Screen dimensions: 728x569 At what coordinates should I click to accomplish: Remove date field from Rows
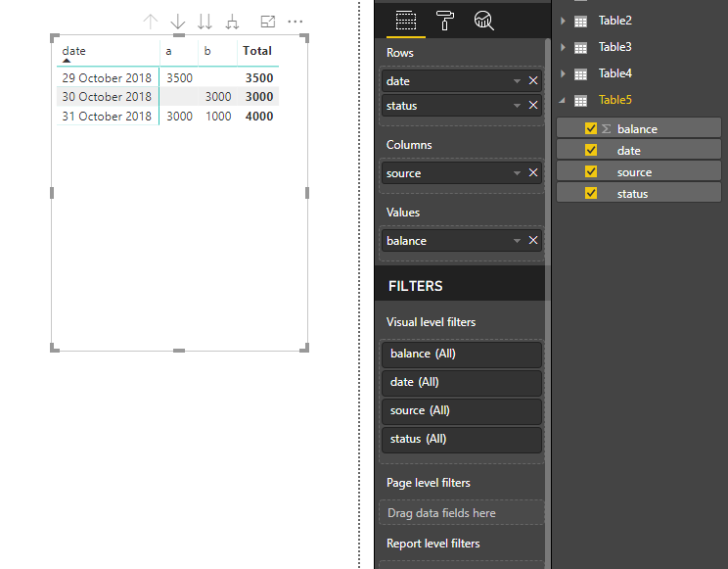[533, 81]
